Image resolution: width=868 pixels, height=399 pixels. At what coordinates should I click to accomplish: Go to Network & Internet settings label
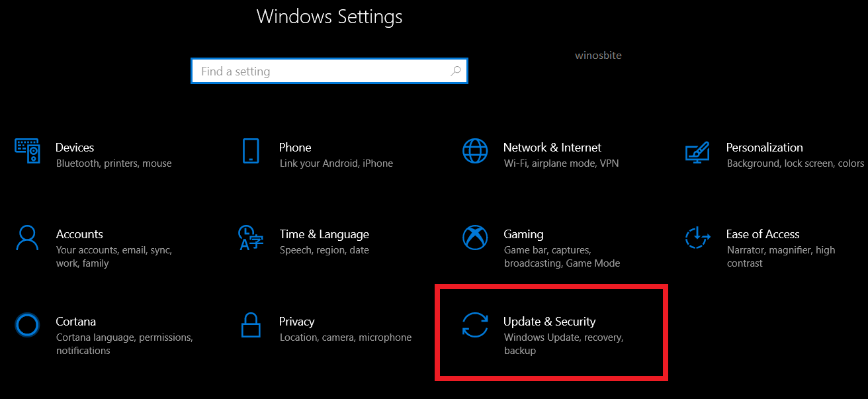552,148
